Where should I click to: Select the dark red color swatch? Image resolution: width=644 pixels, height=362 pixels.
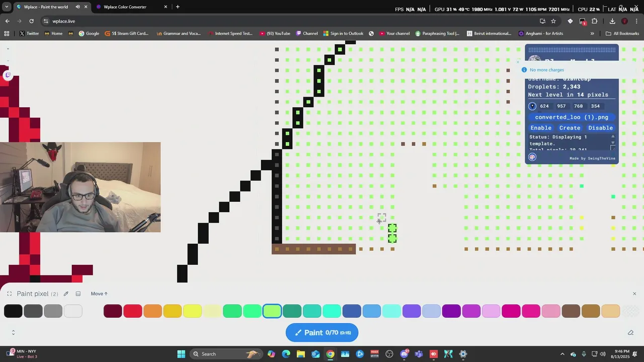[x=113, y=311]
